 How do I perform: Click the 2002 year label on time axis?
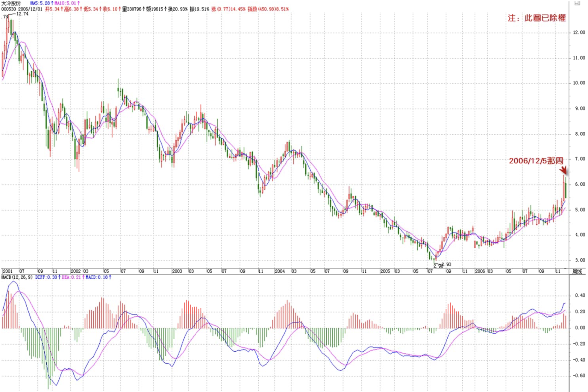pos(75,271)
